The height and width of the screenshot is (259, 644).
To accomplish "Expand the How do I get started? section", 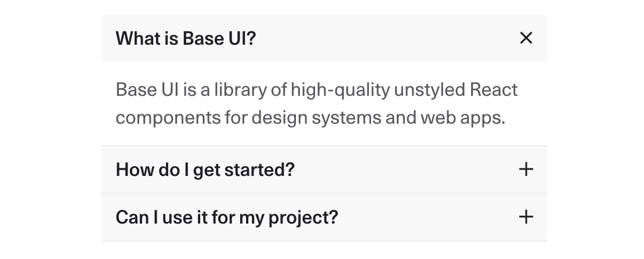I will (x=324, y=170).
